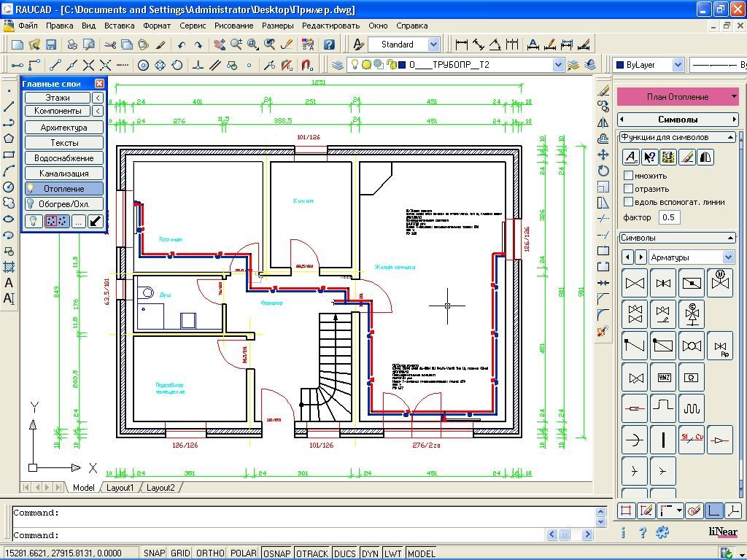Select the Polygon tool in left toolbar
This screenshot has height=560, width=747.
[9, 138]
